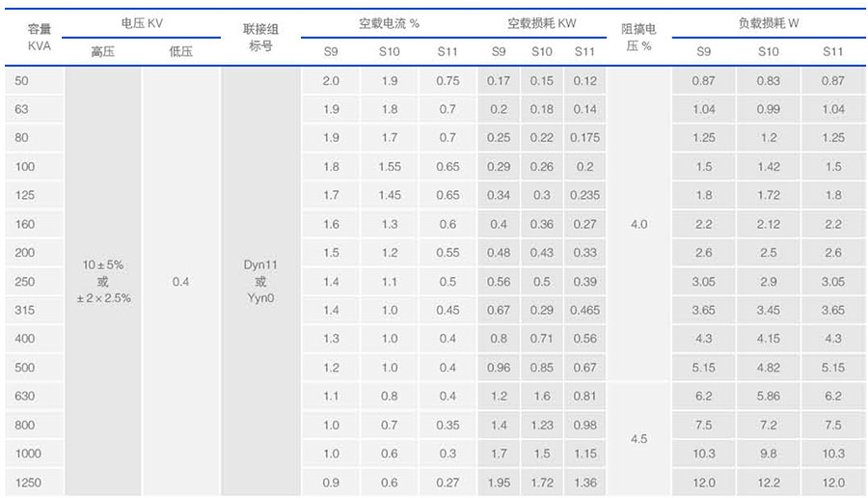Click the 负载损耗 W header
Screen dimensions: 868x498
(x=768, y=23)
